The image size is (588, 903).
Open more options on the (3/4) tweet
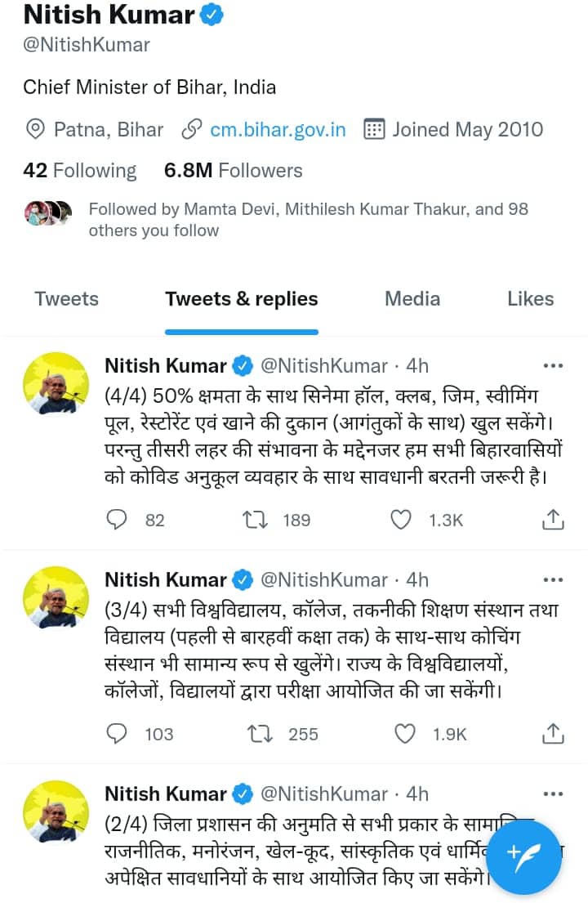click(x=553, y=579)
